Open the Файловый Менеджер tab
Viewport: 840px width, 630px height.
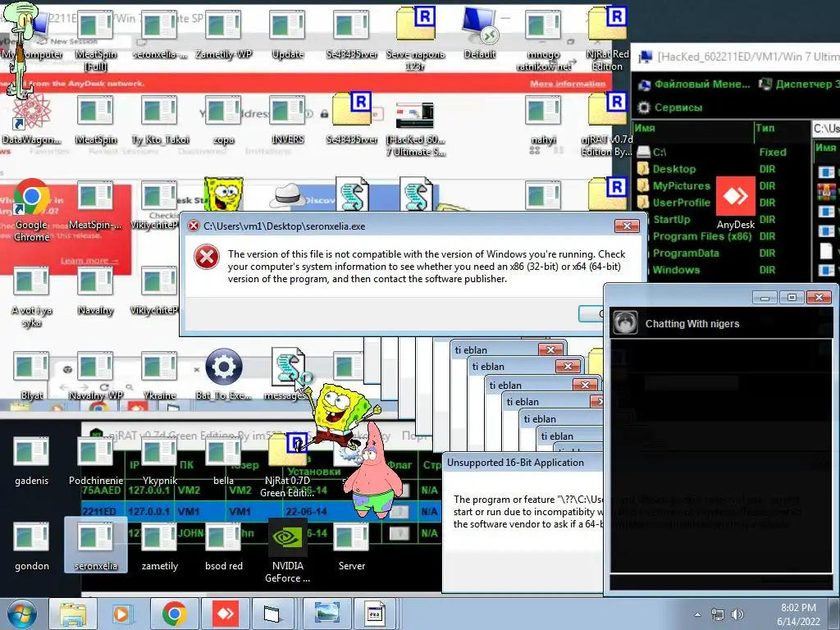(694, 84)
